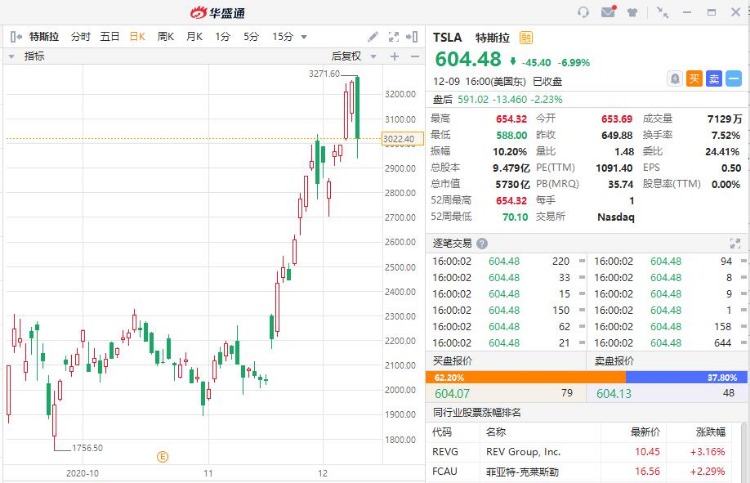Switch to the 周K tab
Image resolution: width=750 pixels, height=483 pixels.
[x=165, y=37]
